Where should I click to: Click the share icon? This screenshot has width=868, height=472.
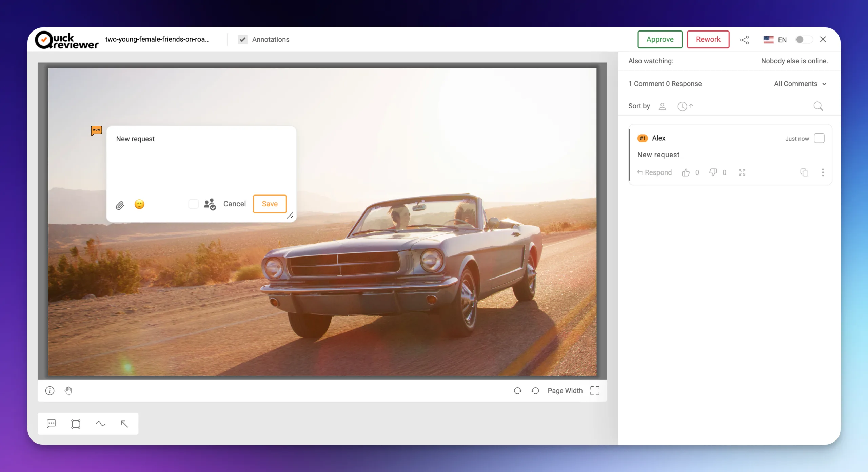coord(744,40)
